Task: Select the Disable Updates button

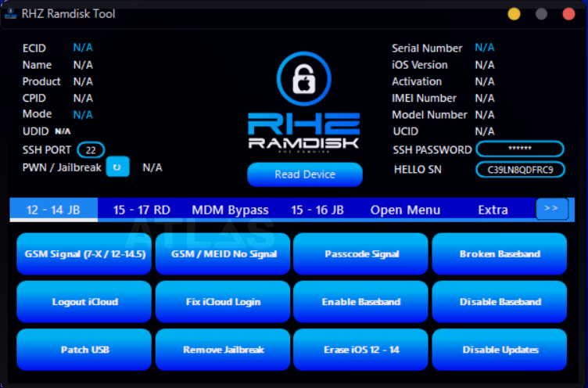Action: [500, 350]
